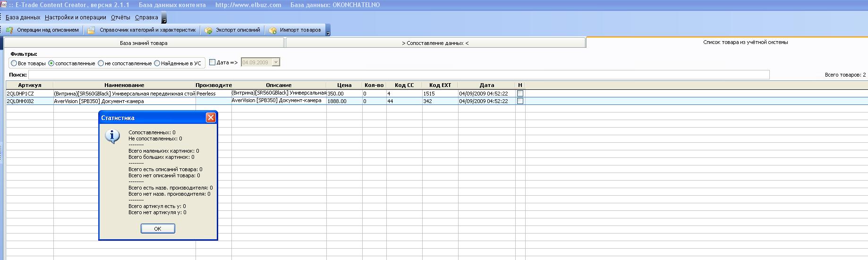This screenshot has height=260, width=868.
Task: Enable the Дата => checkbox
Action: click(212, 62)
